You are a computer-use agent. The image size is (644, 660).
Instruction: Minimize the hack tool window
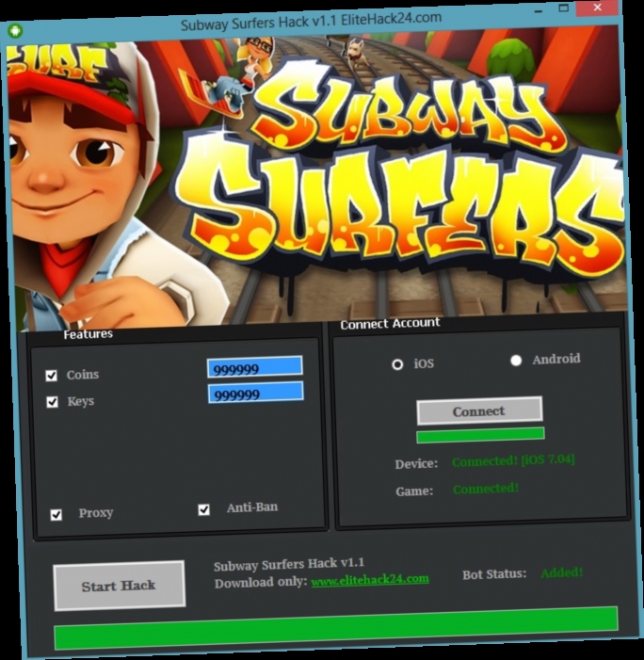539,11
